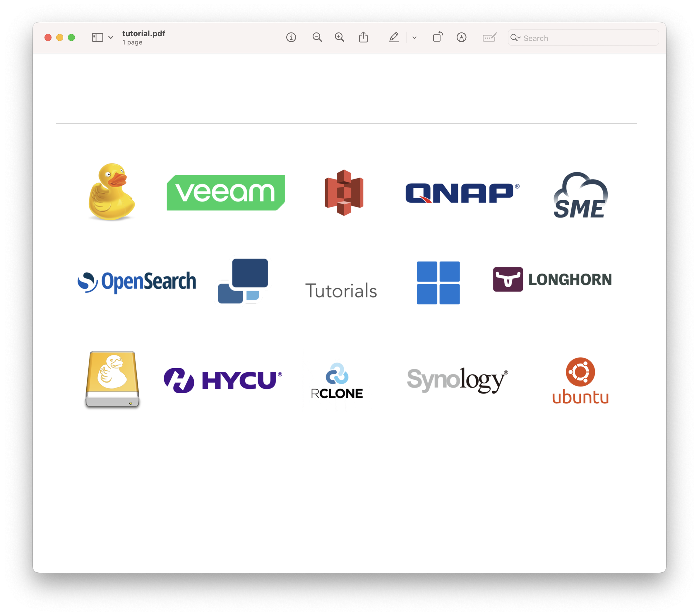Screen dimensions: 699x616
Task: Open the form filling toolbar icon
Action: tap(489, 37)
